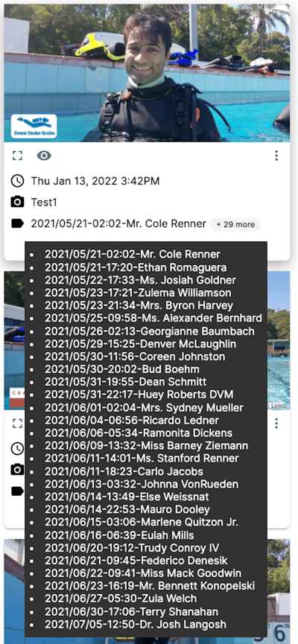Click the 'Test1' camera name text
The height and width of the screenshot is (644, 298).
click(44, 202)
